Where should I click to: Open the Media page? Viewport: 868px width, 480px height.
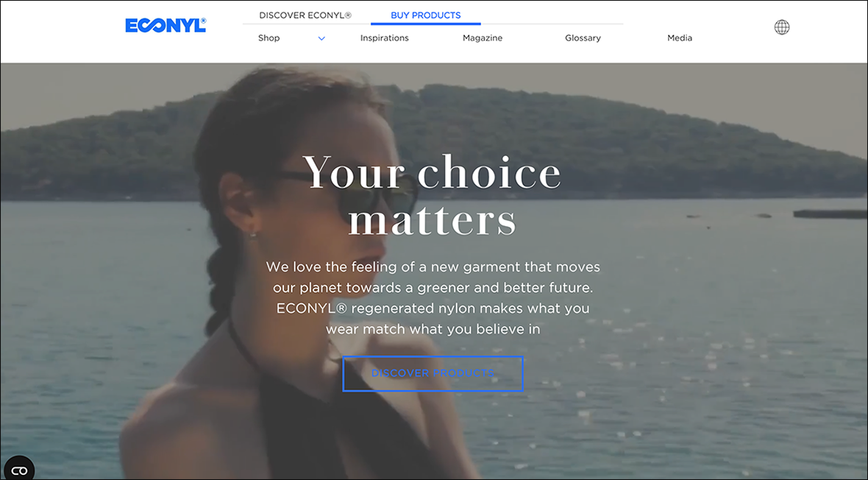(x=680, y=38)
